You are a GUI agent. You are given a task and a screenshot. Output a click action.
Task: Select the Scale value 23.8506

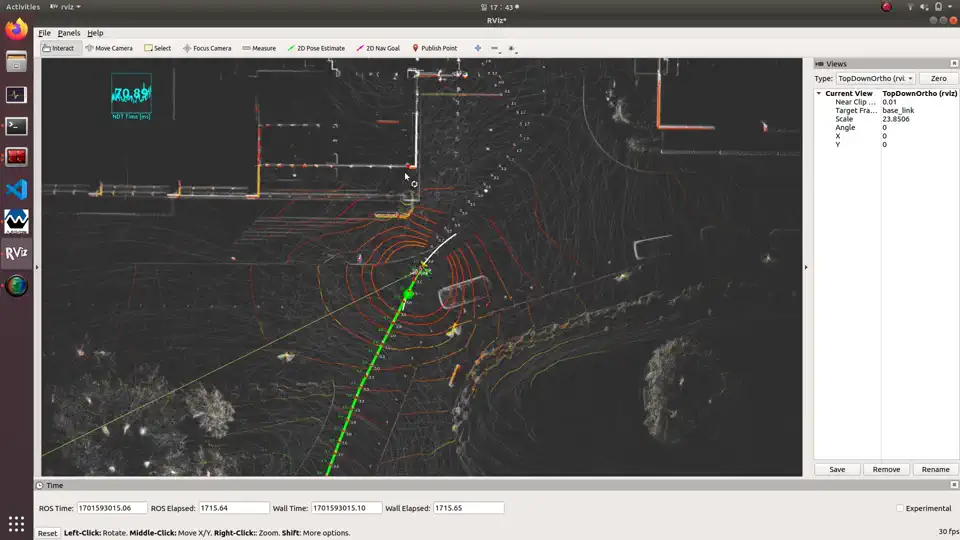pos(895,119)
